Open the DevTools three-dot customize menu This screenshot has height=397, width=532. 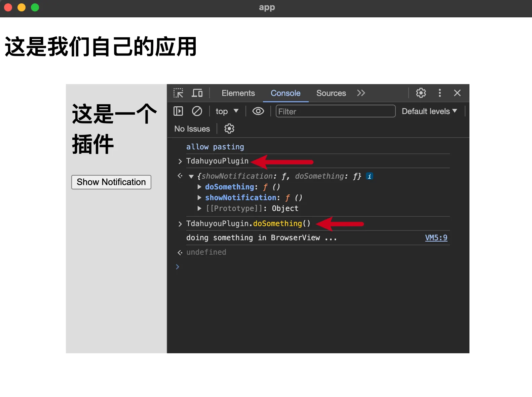440,93
